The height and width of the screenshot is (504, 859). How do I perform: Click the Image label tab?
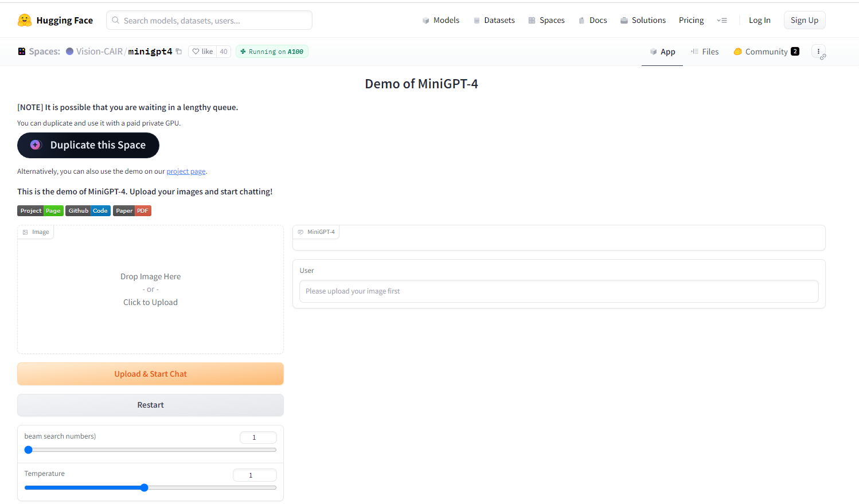click(x=36, y=232)
